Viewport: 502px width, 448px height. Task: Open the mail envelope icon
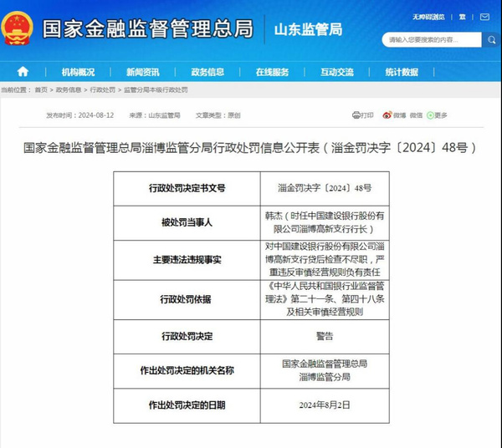pos(484,17)
